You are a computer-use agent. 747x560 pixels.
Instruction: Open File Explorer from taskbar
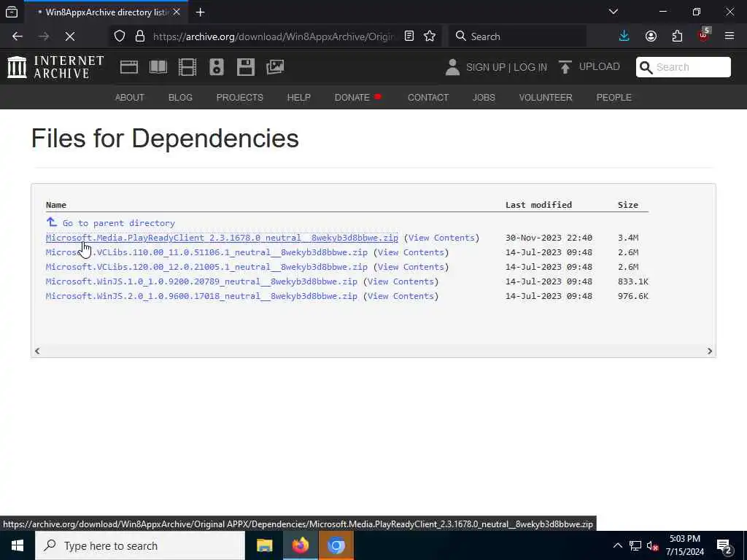[264, 545]
